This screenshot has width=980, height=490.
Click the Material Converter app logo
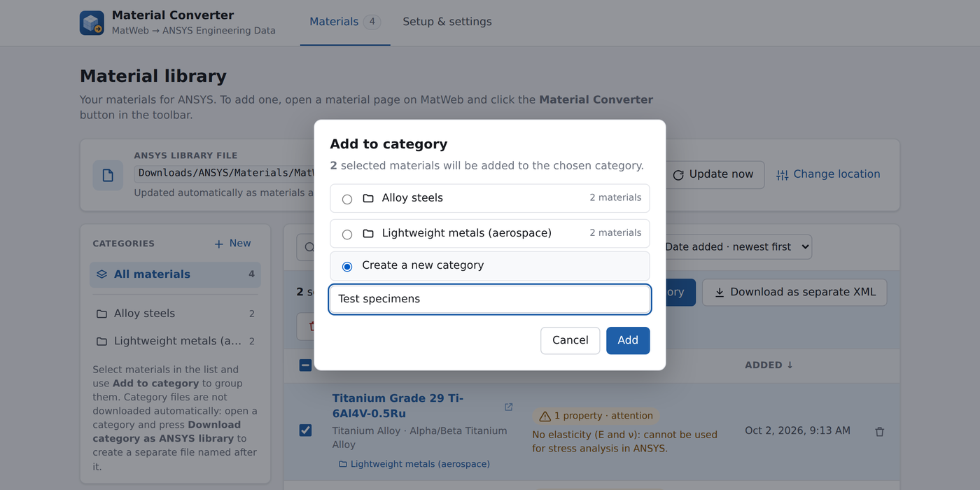click(x=92, y=22)
